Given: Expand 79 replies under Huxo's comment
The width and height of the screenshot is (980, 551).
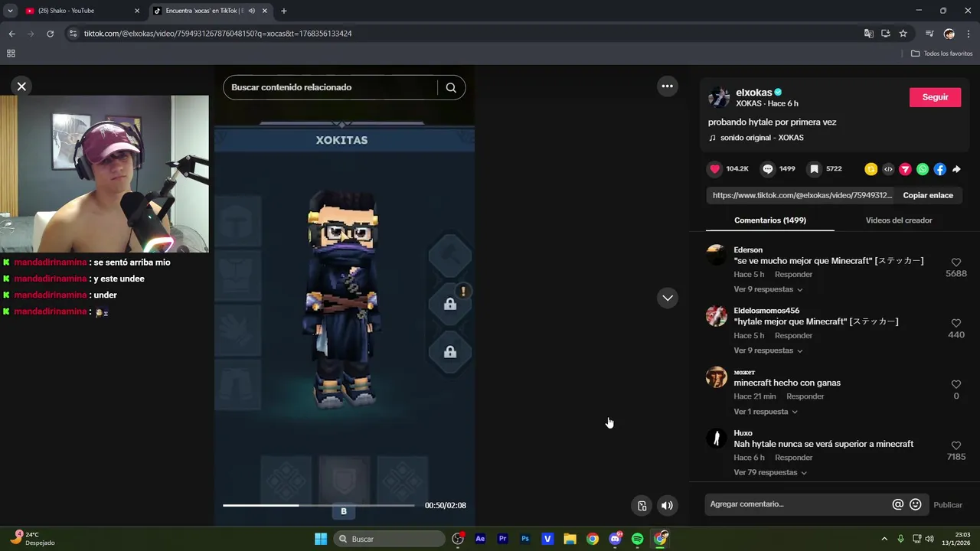Looking at the screenshot, I should (x=770, y=473).
